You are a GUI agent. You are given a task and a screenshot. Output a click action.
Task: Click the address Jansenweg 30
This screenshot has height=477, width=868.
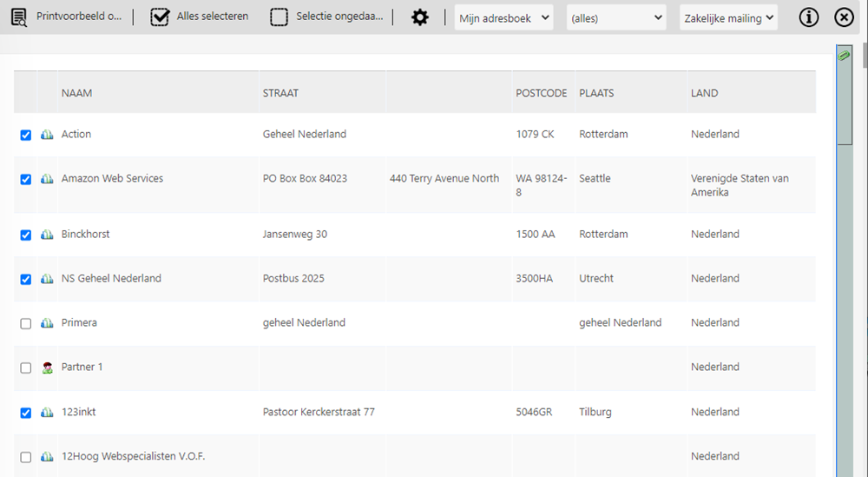coord(295,234)
